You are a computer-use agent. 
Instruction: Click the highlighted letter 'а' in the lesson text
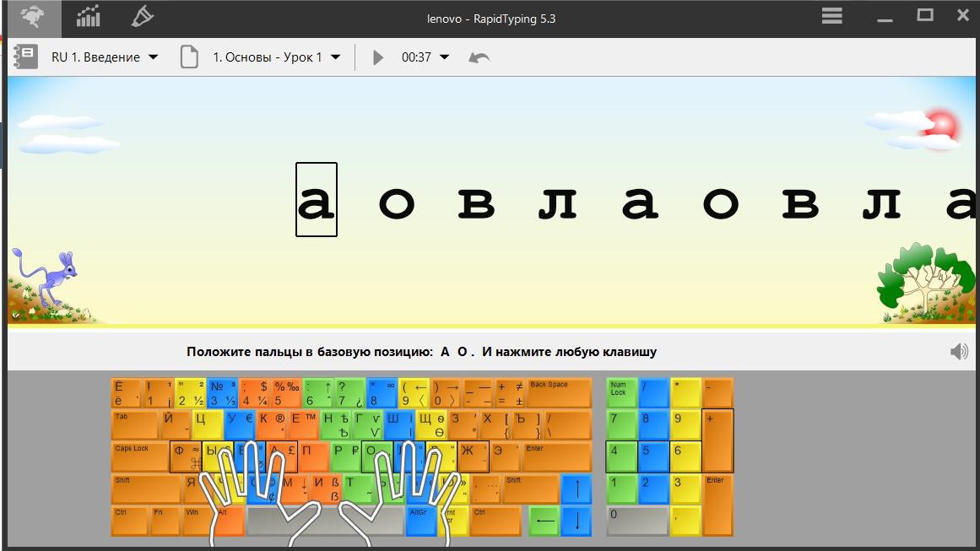[317, 201]
